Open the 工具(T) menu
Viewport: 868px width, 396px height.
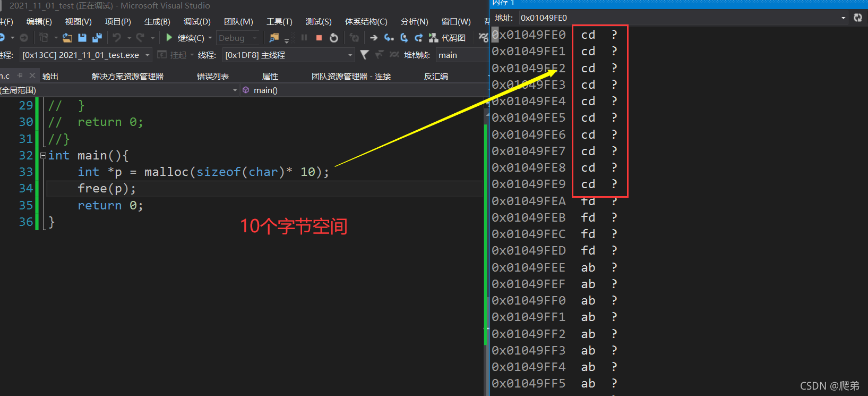pos(279,21)
